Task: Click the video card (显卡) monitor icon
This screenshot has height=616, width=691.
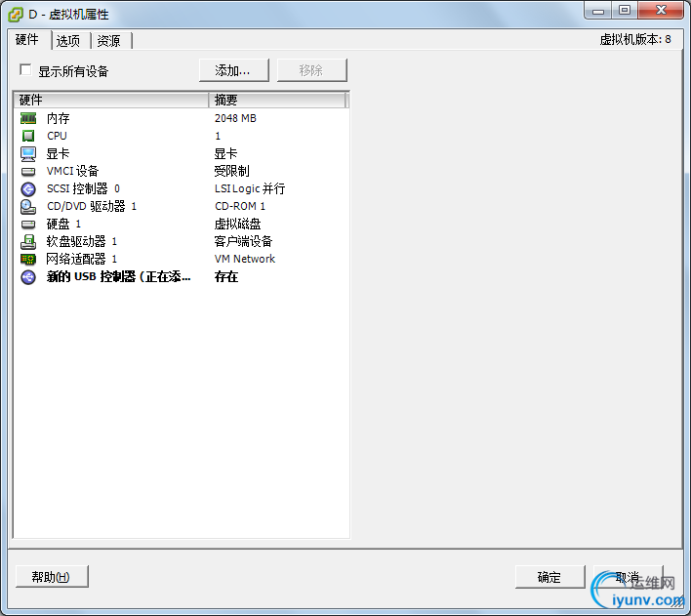Action: [x=28, y=153]
